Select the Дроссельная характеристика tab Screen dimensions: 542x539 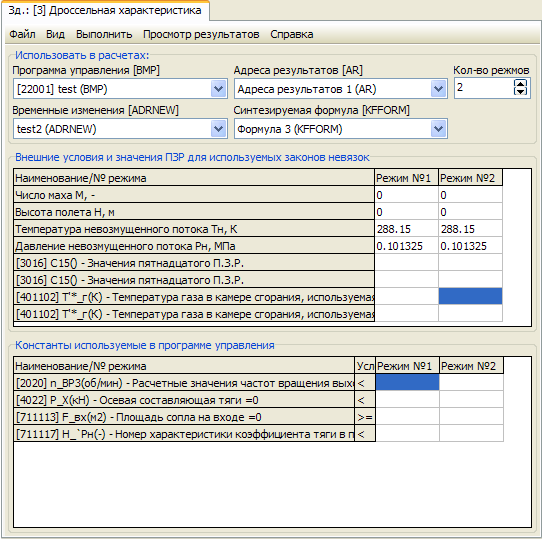(105, 10)
